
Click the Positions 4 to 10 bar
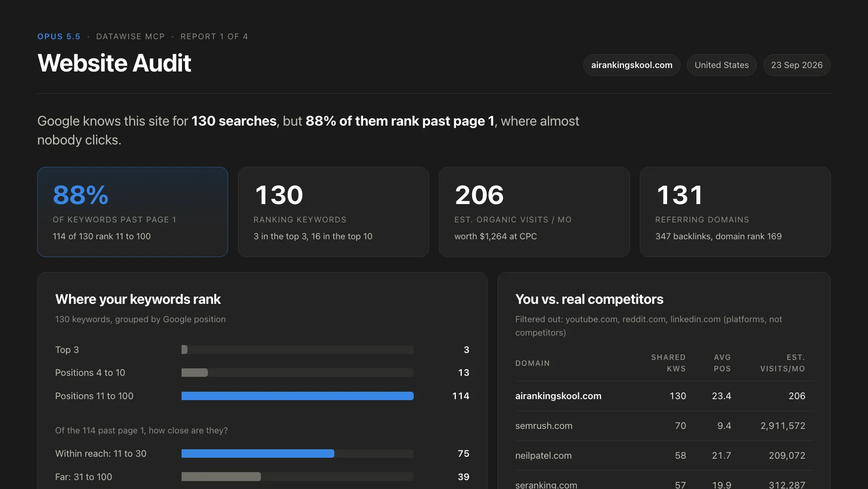298,372
